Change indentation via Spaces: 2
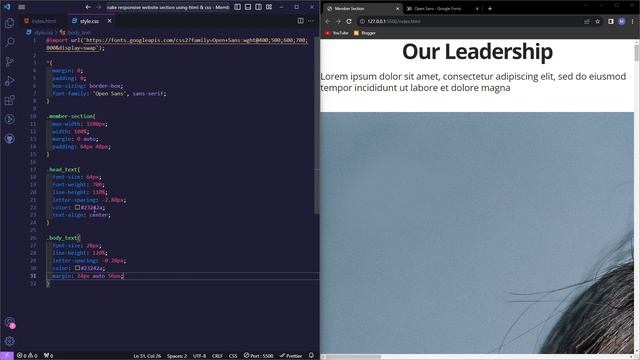Screen dimensions: 640x360 pos(177,356)
